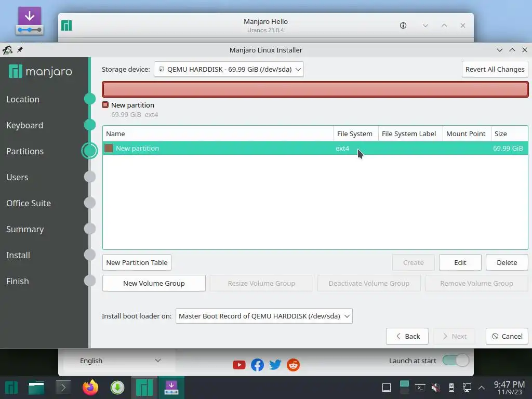This screenshot has height=399, width=532.
Task: Click New Partition Table button
Action: (137, 262)
